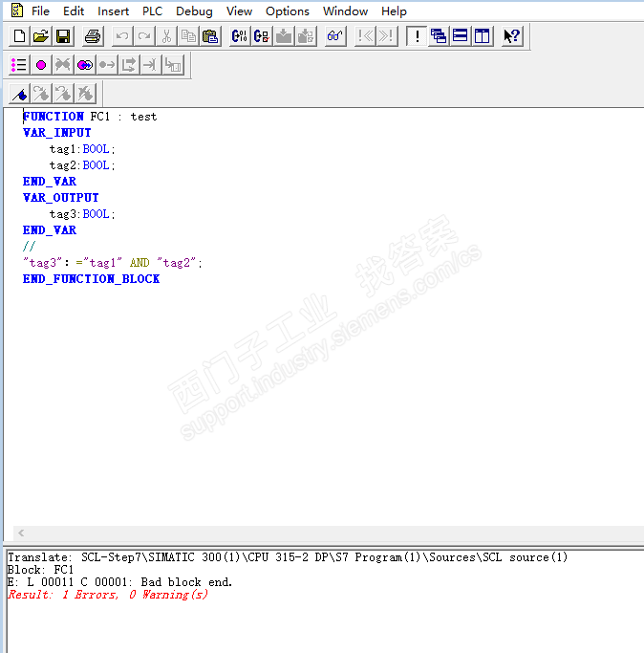Click the AND operator in assignment line
644x653 pixels.
coord(140,263)
